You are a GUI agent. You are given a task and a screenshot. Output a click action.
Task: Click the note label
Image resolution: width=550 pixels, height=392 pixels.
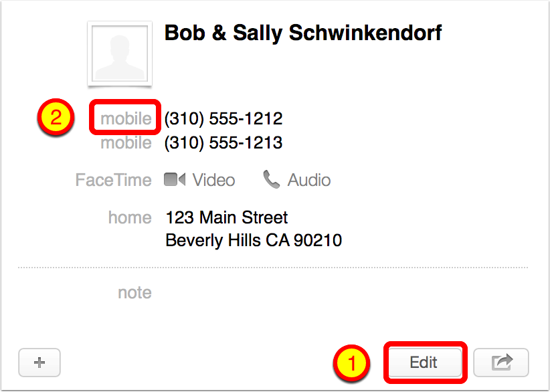pyautogui.click(x=134, y=292)
